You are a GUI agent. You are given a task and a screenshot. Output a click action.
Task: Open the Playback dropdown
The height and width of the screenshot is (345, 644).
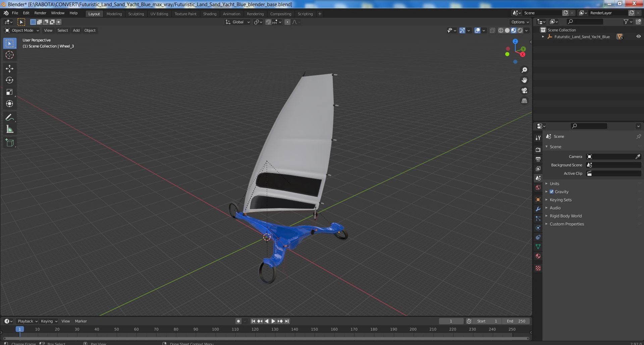tap(27, 321)
